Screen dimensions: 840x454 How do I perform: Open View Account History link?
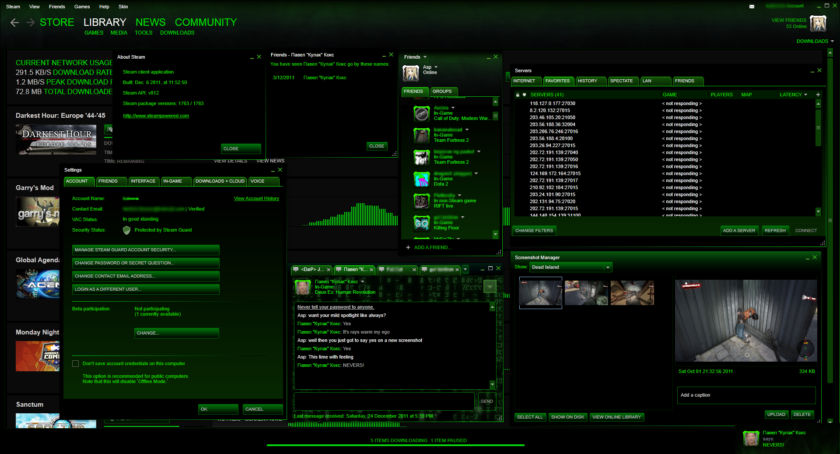tap(256, 199)
